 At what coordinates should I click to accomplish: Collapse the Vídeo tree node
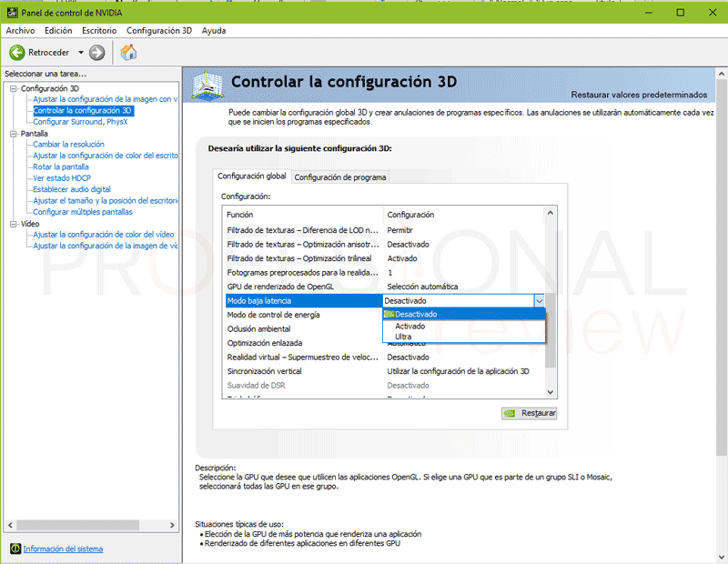pos(14,224)
